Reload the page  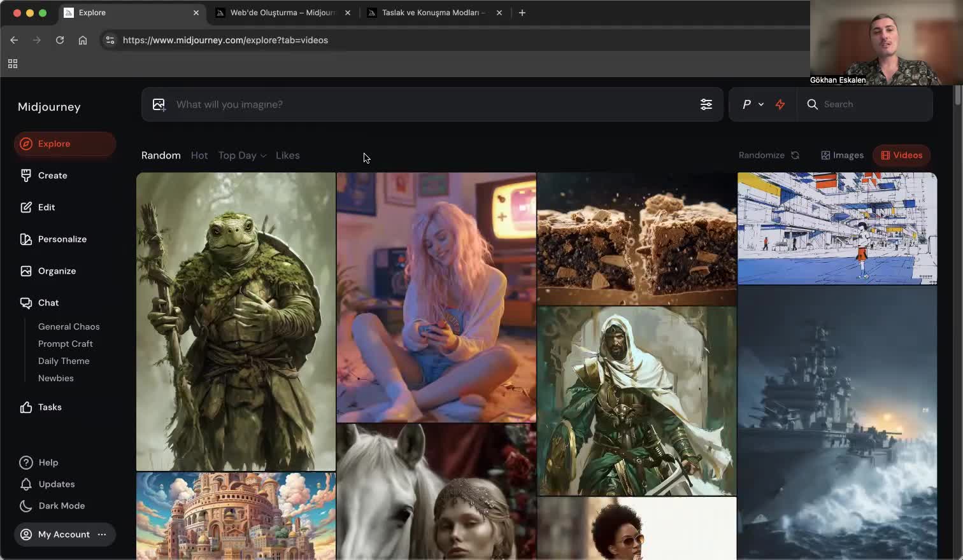click(x=60, y=40)
